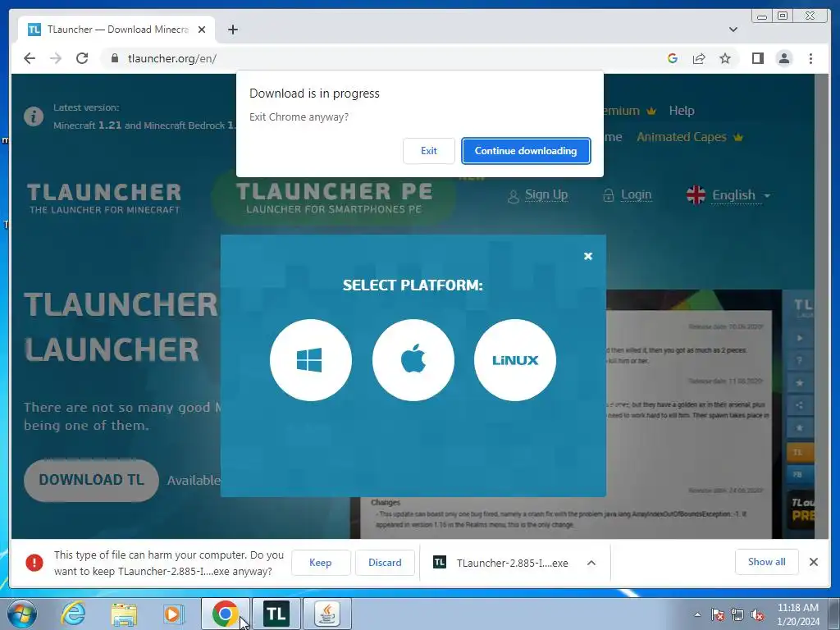
Task: Show hidden system tray icons
Action: [697, 614]
